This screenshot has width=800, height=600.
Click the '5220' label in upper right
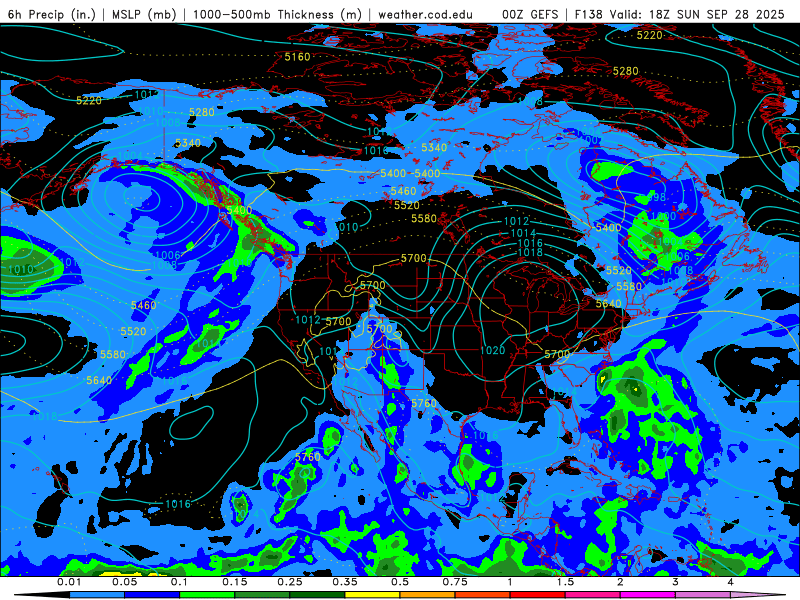pyautogui.click(x=649, y=35)
